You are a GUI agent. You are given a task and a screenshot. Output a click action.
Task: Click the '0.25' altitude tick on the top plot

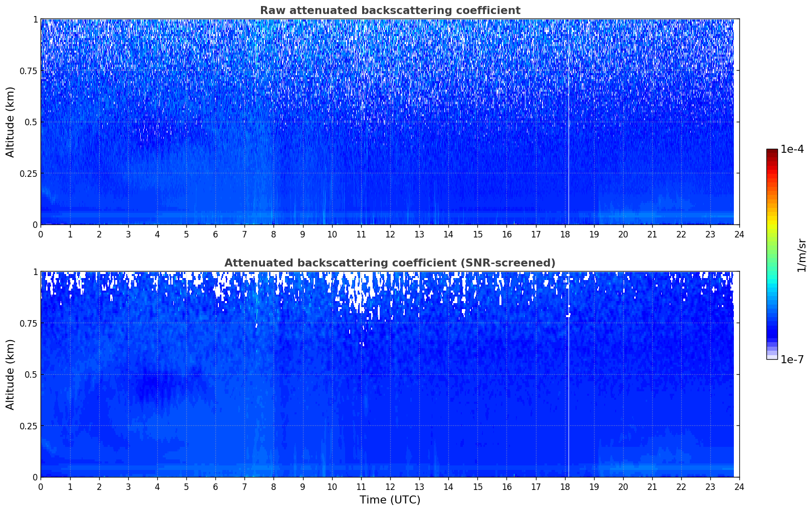[28, 173]
